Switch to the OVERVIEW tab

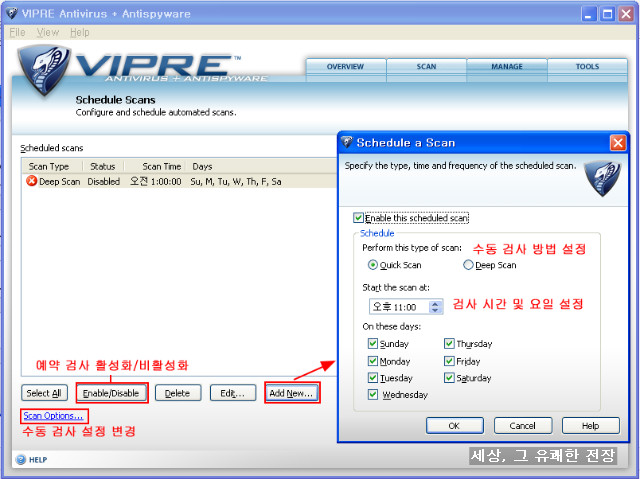(345, 67)
